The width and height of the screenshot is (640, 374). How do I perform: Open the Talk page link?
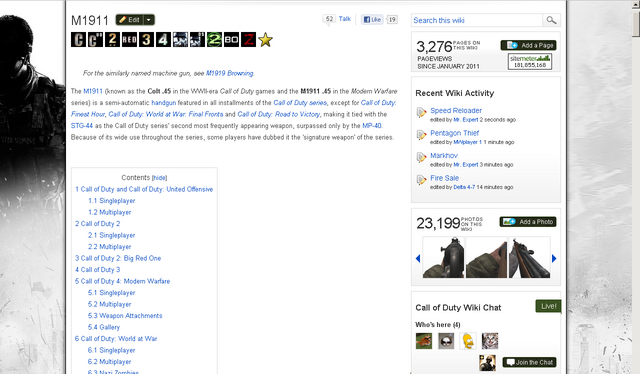(344, 19)
